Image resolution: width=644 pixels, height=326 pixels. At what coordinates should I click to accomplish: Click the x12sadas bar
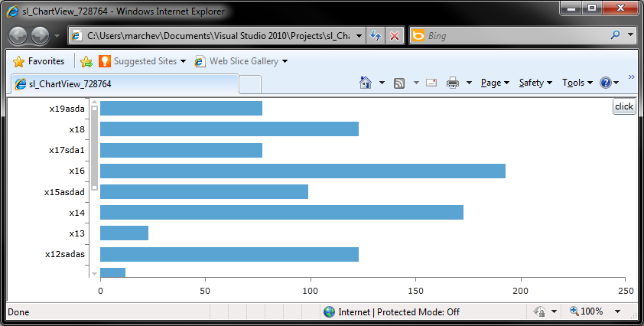click(x=229, y=254)
